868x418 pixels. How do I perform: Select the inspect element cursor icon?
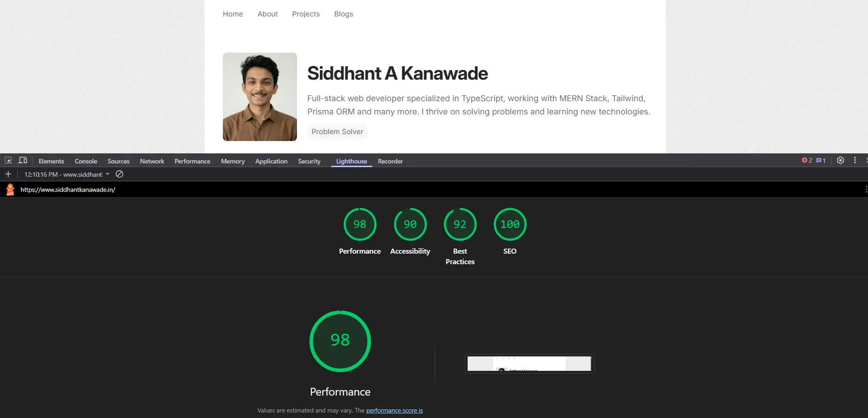click(8, 160)
